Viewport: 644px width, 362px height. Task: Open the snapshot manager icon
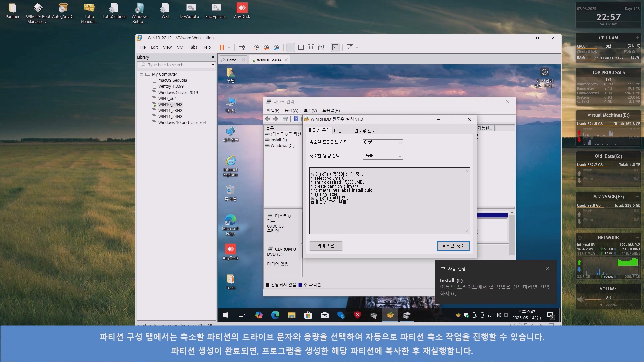[276, 47]
